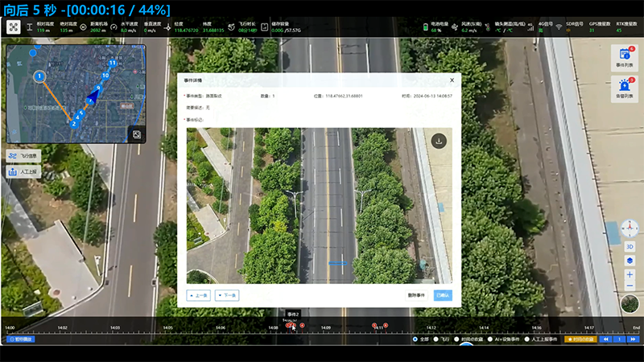Select the 飞行 radio filter
The height and width of the screenshot is (362, 644).
pyautogui.click(x=436, y=339)
